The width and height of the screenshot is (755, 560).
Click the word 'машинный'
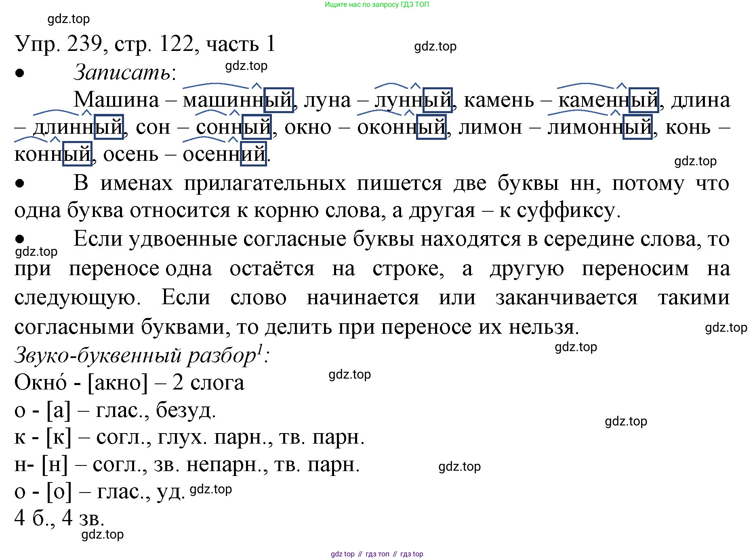coord(238,99)
